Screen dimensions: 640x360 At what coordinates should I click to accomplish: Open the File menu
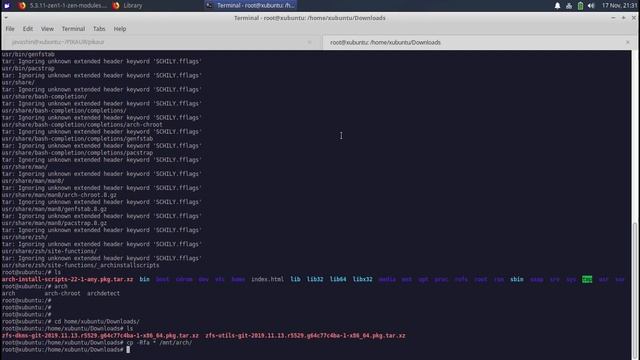(x=10, y=29)
